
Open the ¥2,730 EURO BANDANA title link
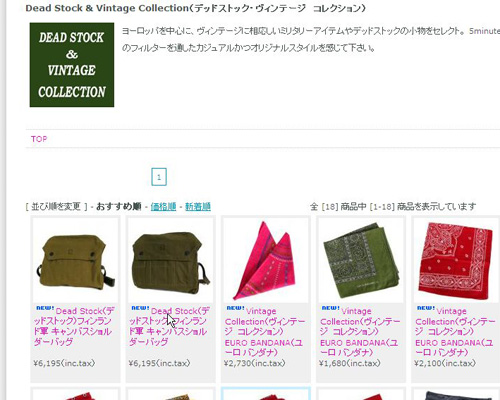click(x=265, y=332)
